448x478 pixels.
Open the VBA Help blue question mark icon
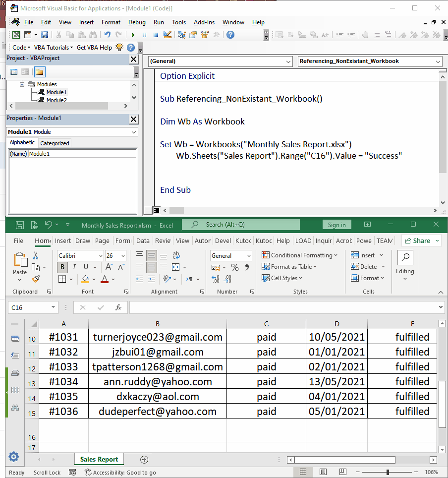(231, 35)
